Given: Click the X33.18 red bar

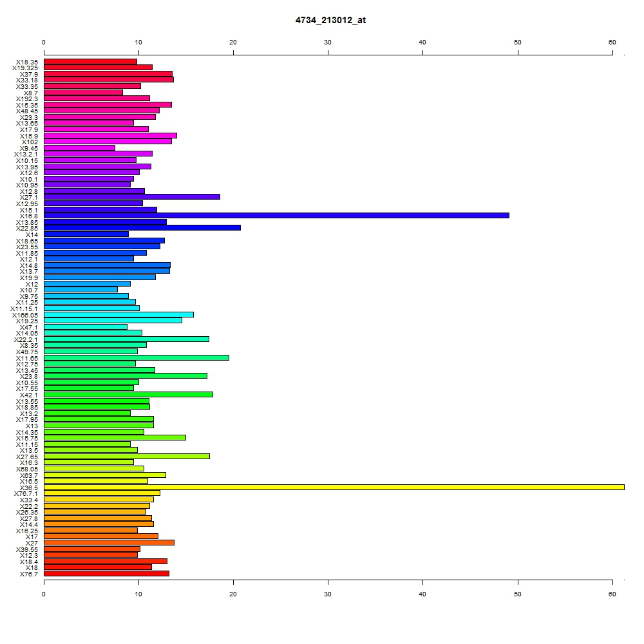Looking at the screenshot, I should pos(108,80).
